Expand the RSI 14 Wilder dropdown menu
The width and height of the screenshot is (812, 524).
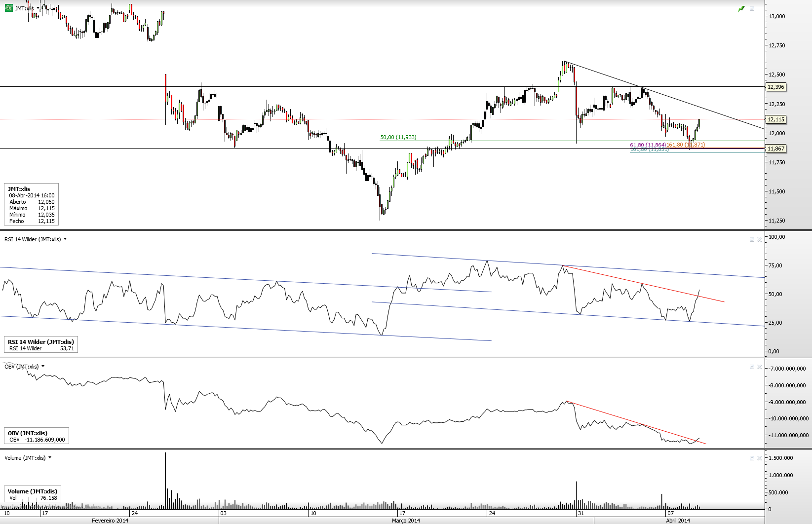point(65,239)
